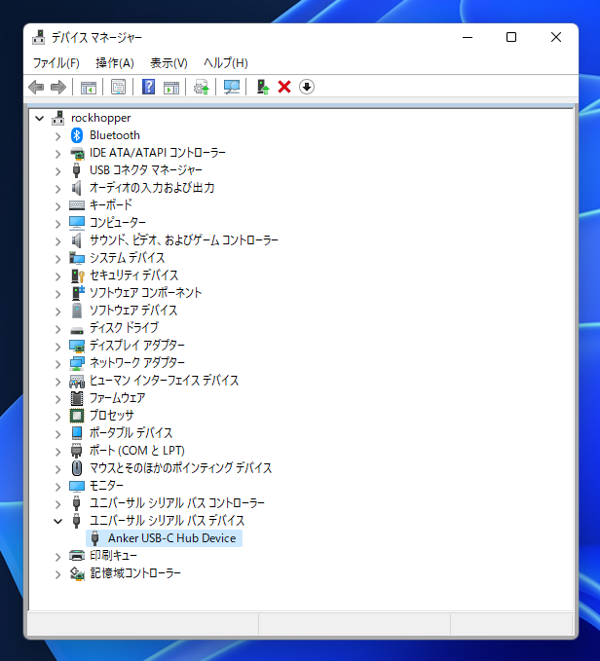
Task: Collapse ユニバーサル シリアル バス デバイス category
Action: pos(58,521)
